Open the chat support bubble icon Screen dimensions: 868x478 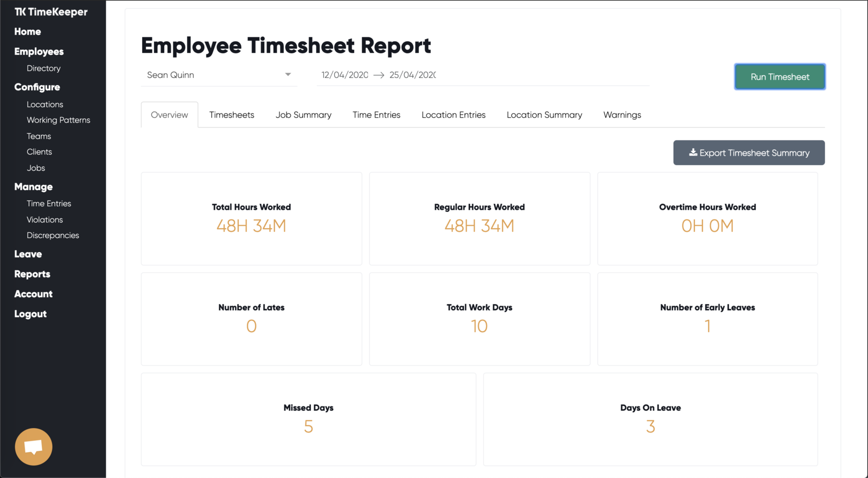point(34,447)
